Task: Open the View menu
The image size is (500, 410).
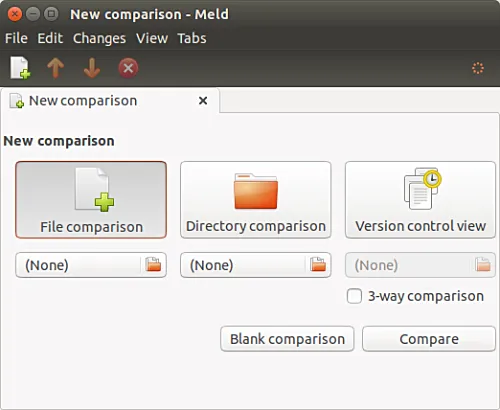Action: [x=152, y=38]
